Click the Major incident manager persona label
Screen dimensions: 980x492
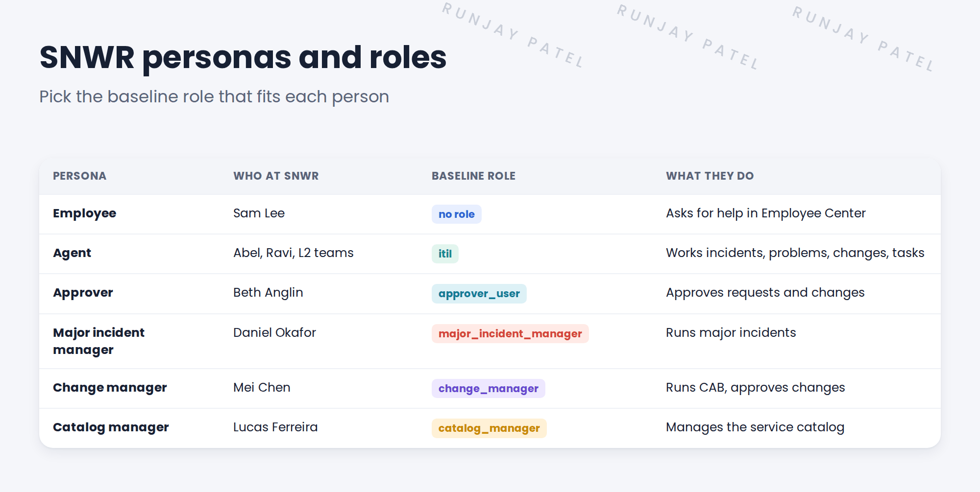98,341
